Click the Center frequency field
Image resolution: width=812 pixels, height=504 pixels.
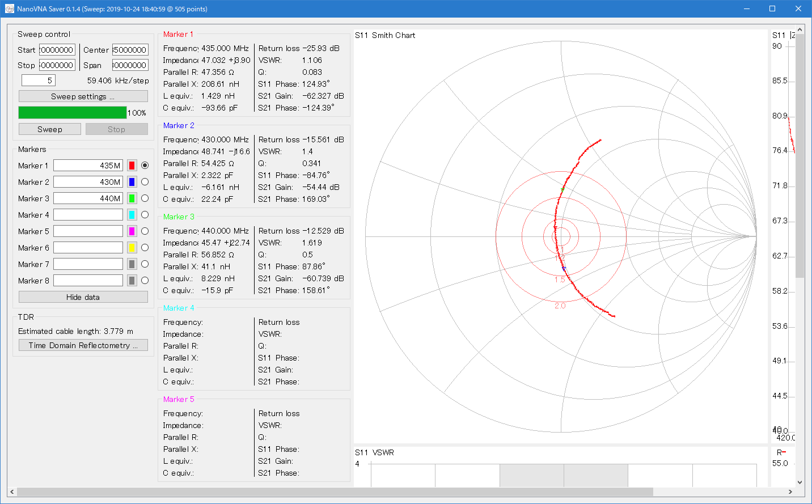130,50
